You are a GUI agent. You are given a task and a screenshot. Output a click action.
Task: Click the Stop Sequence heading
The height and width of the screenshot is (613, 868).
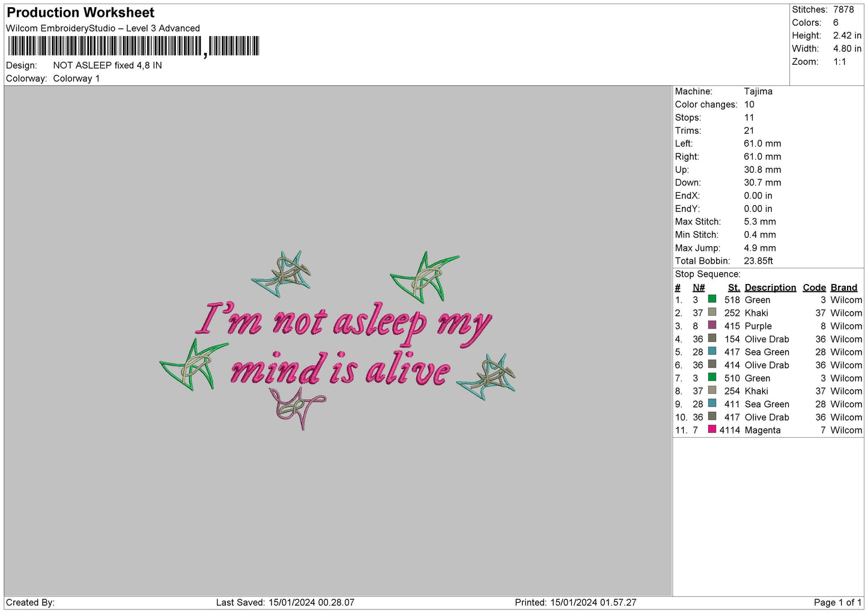708,274
